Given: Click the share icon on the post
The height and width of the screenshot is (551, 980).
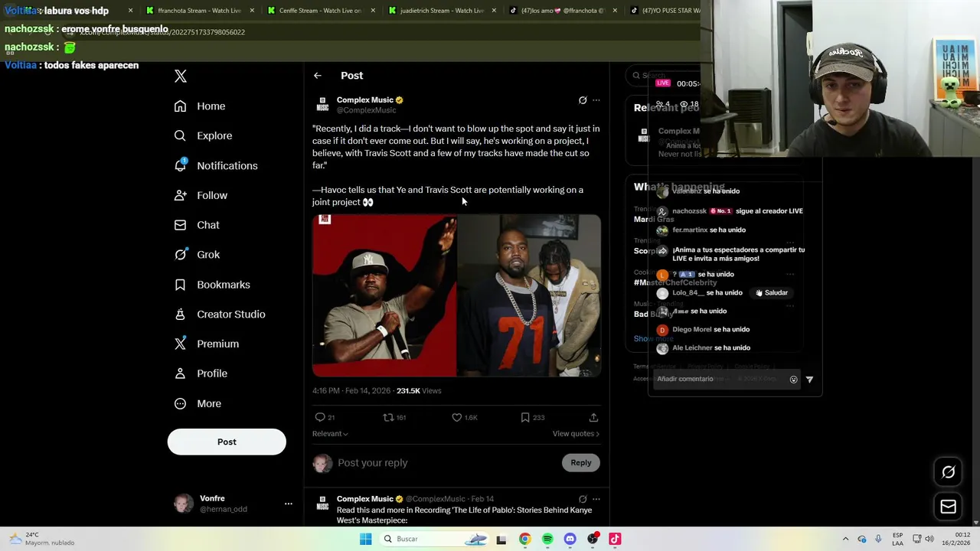Looking at the screenshot, I should click(x=593, y=418).
